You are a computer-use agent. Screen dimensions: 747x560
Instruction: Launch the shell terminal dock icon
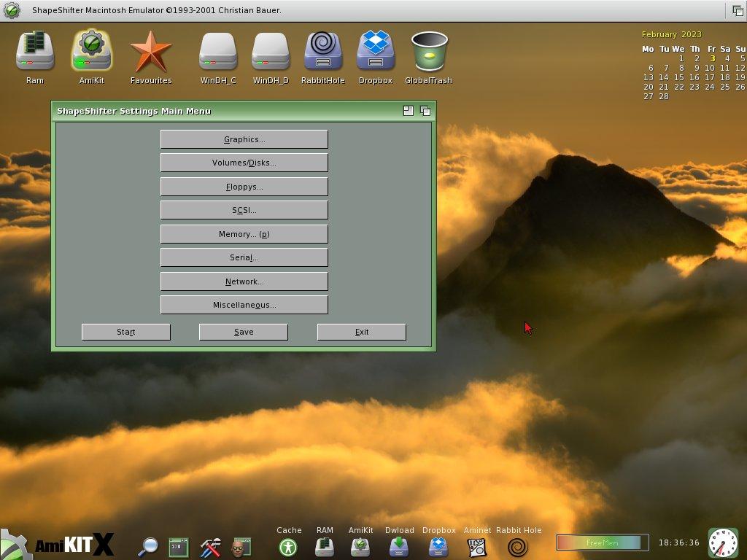tap(179, 547)
